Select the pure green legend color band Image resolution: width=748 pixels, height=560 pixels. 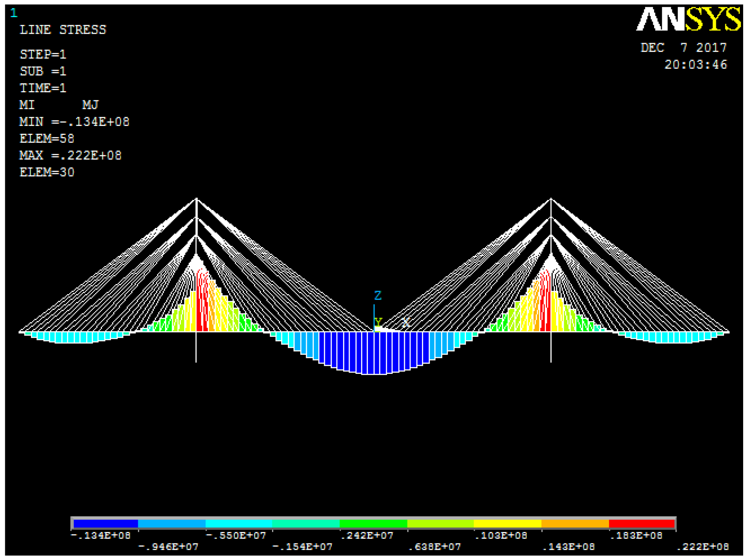coord(373,523)
